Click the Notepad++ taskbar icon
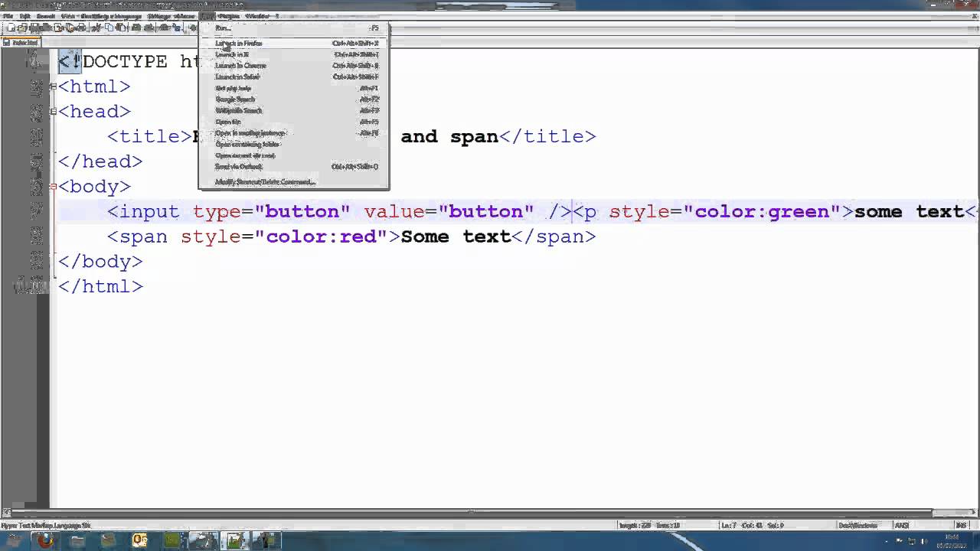 point(234,541)
